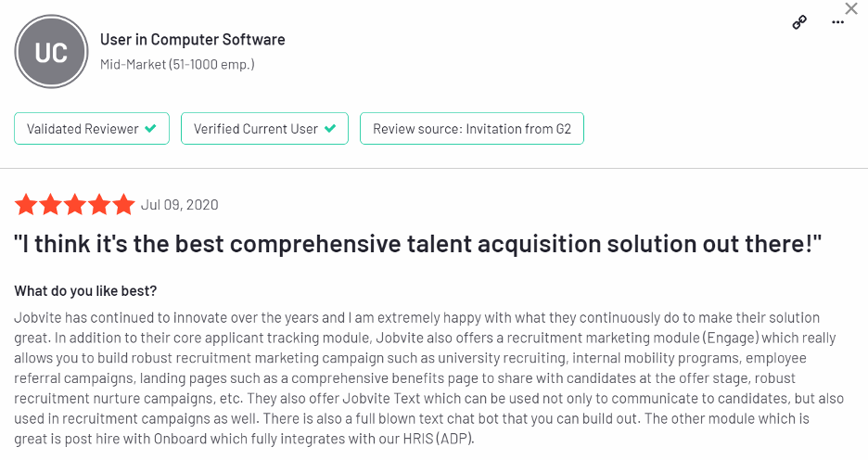Click the Jul 09, 2020 review date
The height and width of the screenshot is (460, 868).
[179, 205]
